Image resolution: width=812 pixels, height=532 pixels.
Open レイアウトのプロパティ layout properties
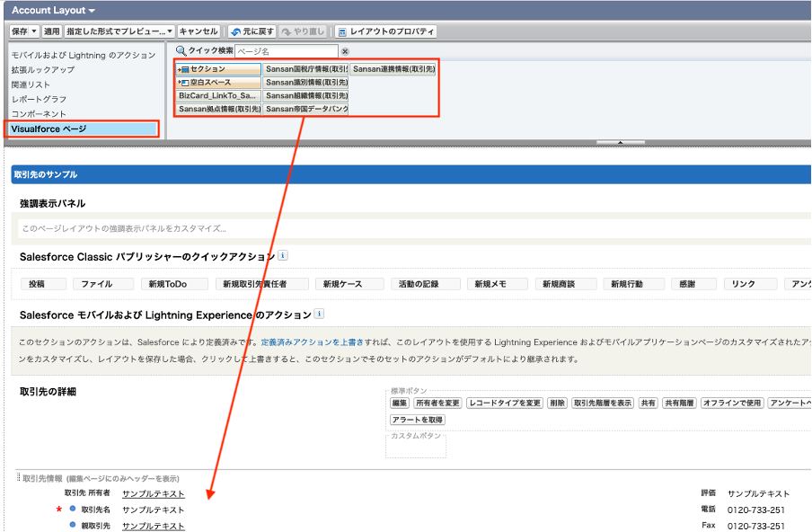pos(386,31)
